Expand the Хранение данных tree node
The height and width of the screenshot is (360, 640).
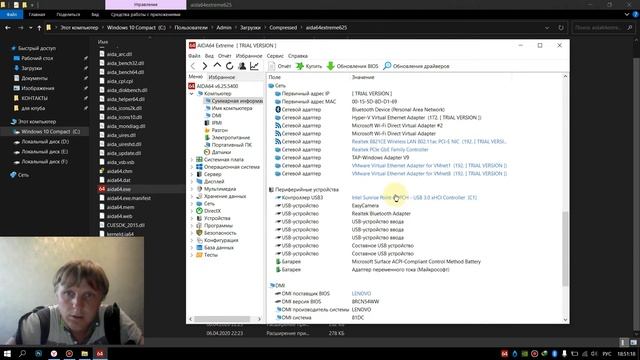(x=191, y=196)
